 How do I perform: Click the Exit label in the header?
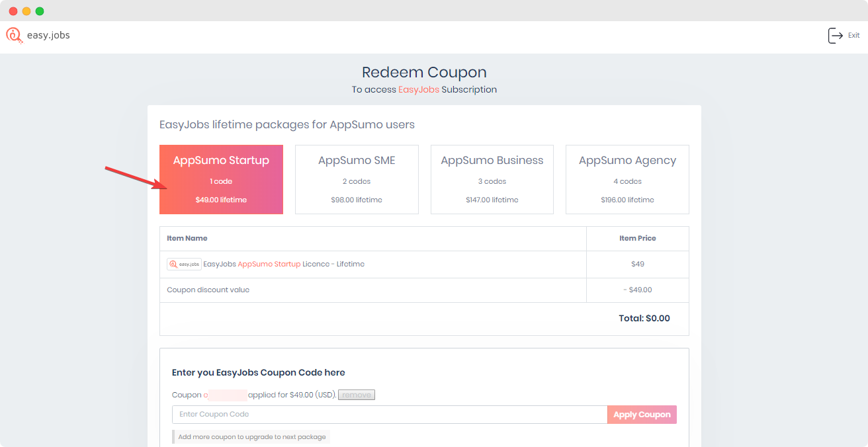(854, 36)
